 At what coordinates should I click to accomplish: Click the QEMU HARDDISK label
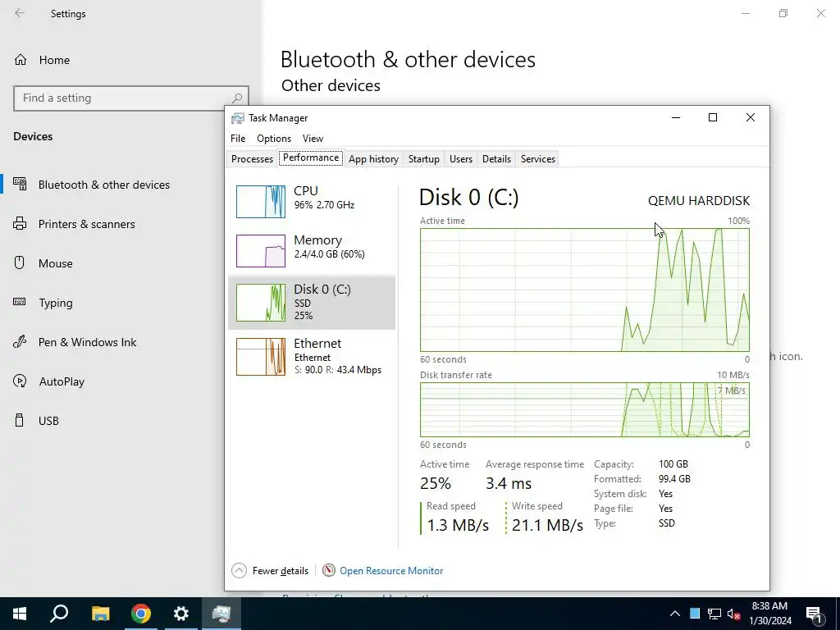click(x=699, y=201)
